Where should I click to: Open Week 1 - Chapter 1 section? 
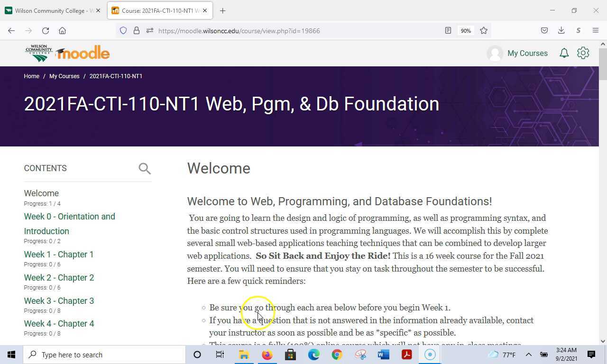click(x=58, y=255)
